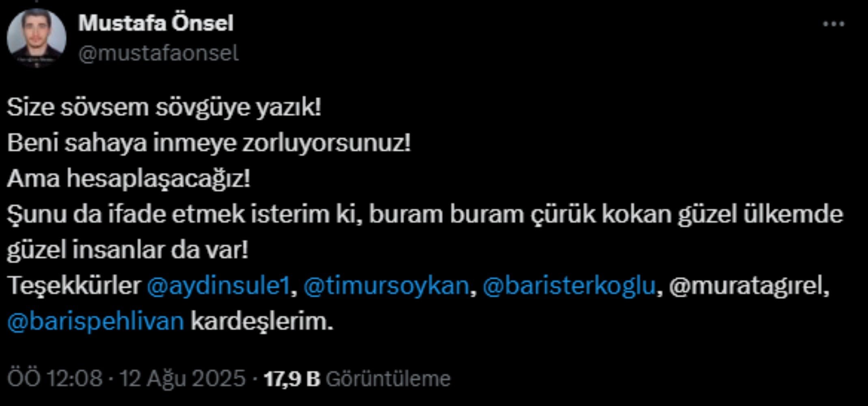Open the @timursoykan mention
Image resolution: width=868 pixels, height=406 pixels.
pyautogui.click(x=386, y=286)
